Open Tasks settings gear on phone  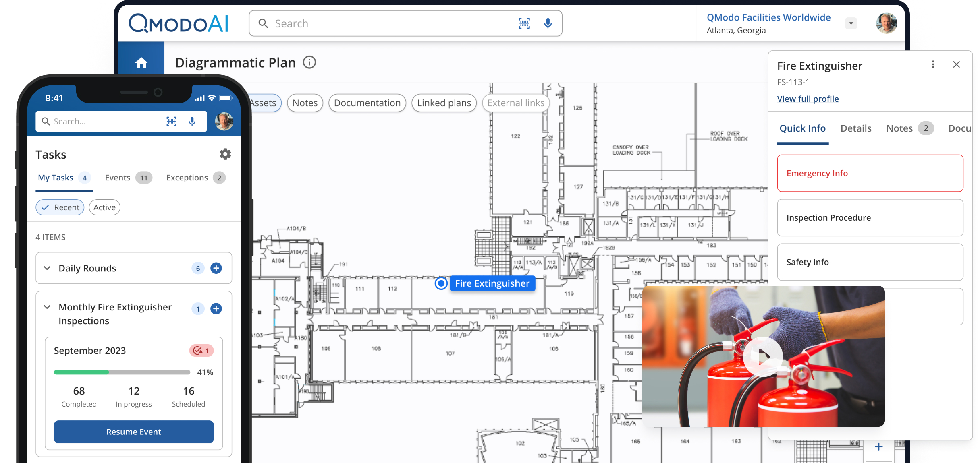point(225,154)
